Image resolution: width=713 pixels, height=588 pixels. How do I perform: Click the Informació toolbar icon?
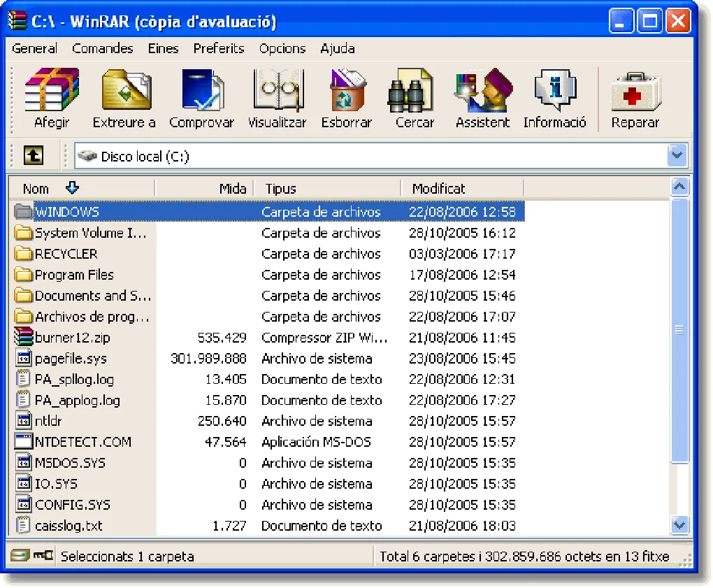[x=556, y=89]
